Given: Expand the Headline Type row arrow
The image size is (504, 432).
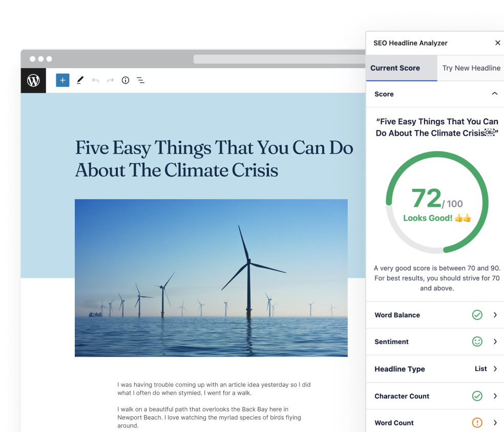Looking at the screenshot, I should (x=495, y=369).
